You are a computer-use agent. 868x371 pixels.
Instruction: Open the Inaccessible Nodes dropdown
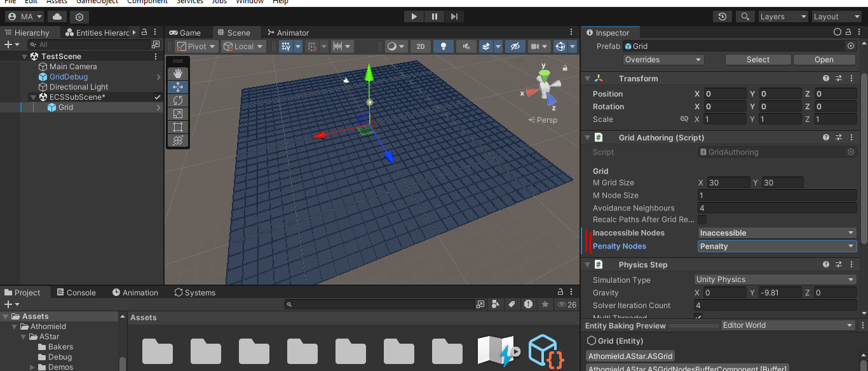click(777, 233)
